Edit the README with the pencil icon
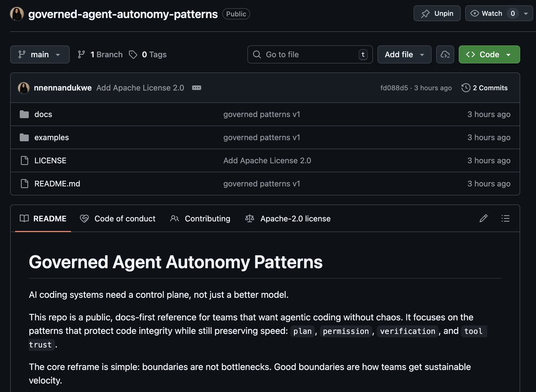 [483, 218]
